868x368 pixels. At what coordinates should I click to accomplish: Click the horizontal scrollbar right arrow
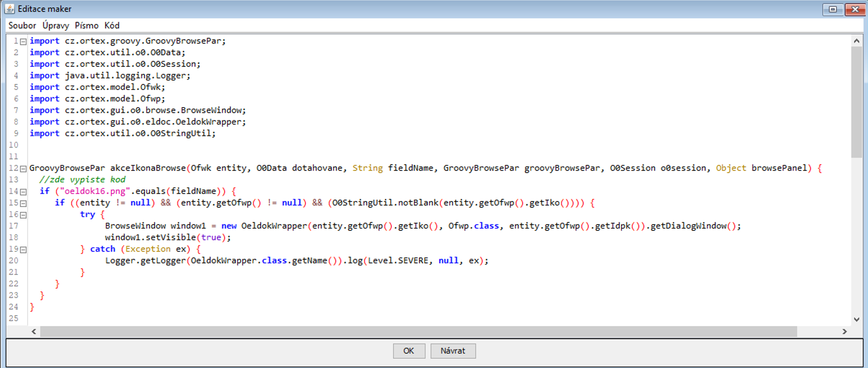(844, 331)
